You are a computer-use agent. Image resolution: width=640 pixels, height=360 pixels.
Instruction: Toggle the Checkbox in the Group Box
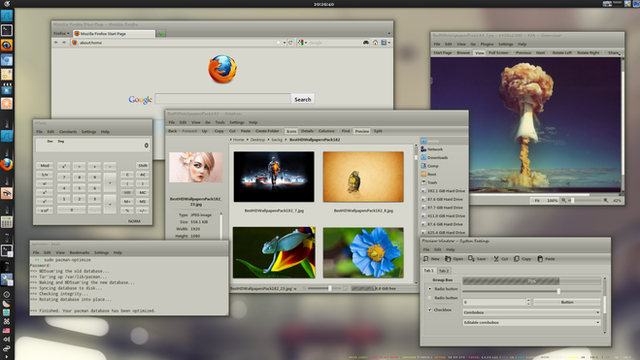coord(429,310)
